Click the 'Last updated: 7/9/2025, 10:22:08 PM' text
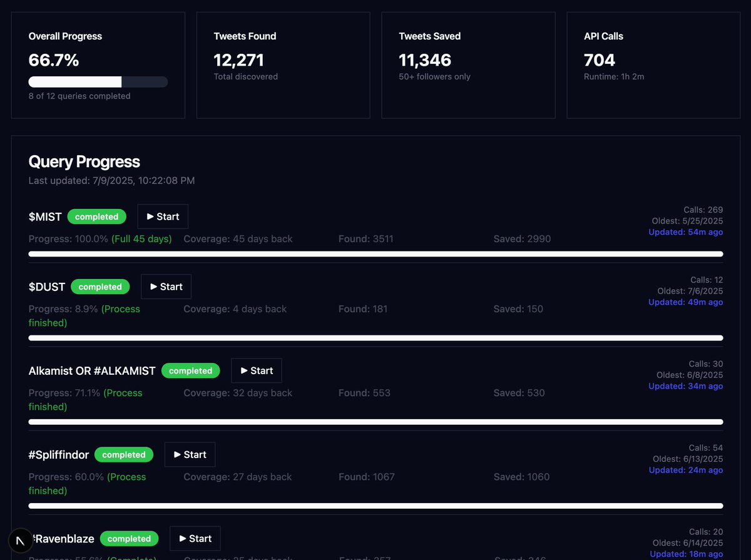The height and width of the screenshot is (560, 751). pos(111,180)
